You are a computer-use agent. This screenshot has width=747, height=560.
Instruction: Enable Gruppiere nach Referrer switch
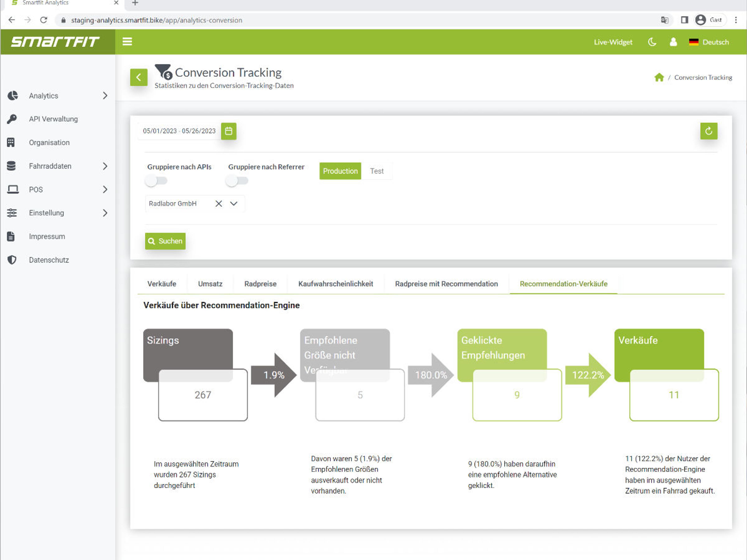point(237,181)
